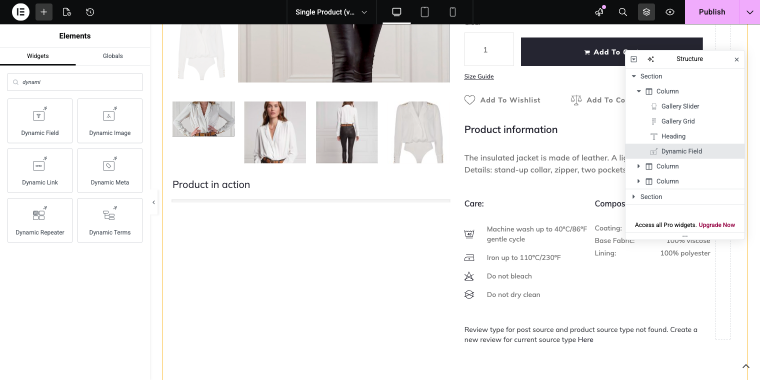Select the hands-on-hips blouse thumbnail
Image resolution: width=760 pixels, height=380 pixels.
pyautogui.click(x=204, y=119)
